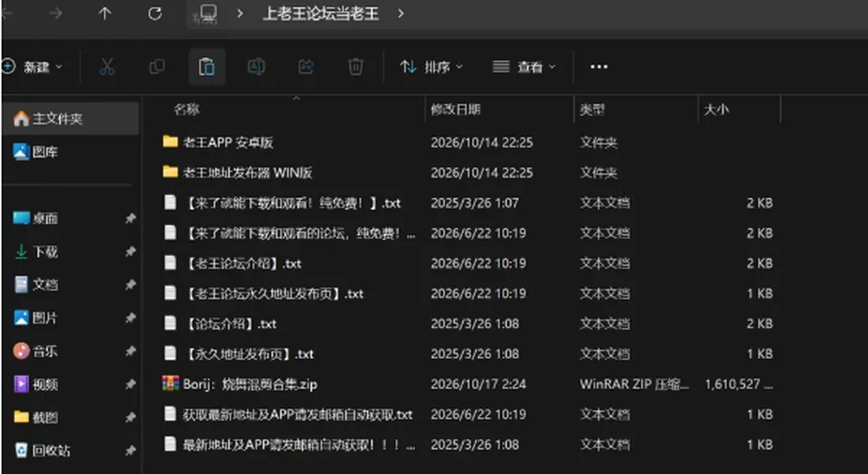
Task: Open the 查看 view dropdown
Action: pyautogui.click(x=524, y=67)
